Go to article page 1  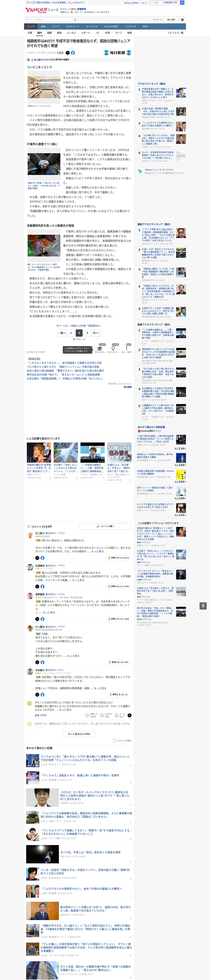click(x=71, y=333)
